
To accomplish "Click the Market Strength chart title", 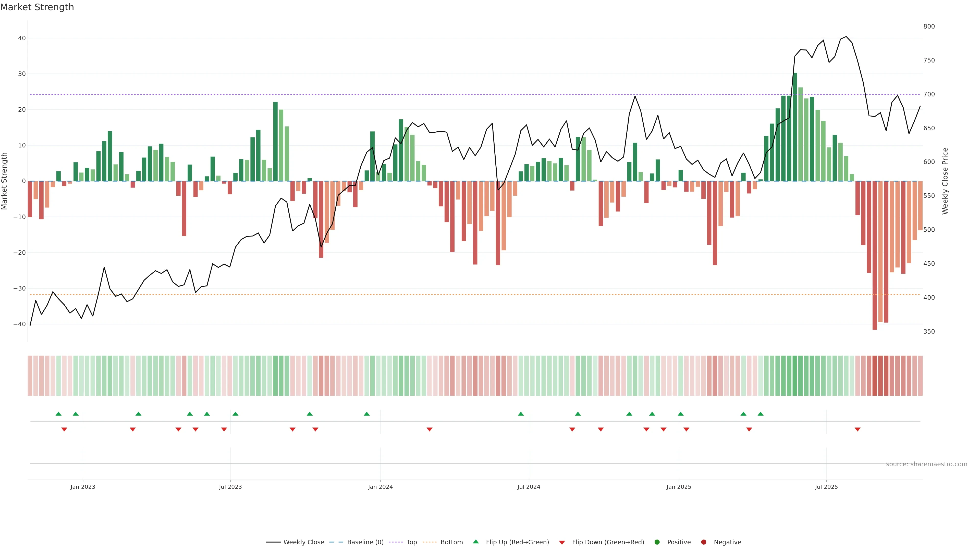I will pos(37,7).
